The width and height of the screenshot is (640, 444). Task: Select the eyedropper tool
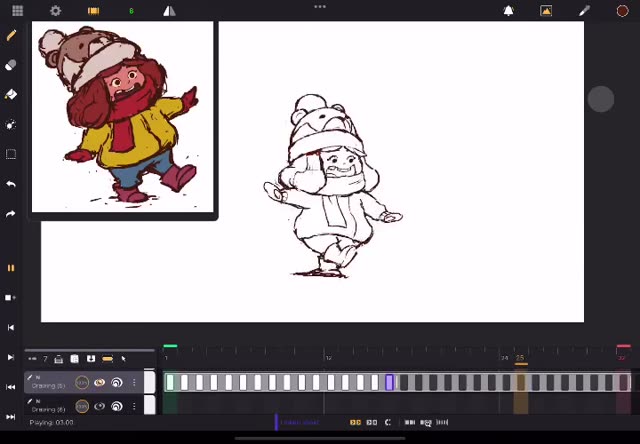click(x=584, y=11)
